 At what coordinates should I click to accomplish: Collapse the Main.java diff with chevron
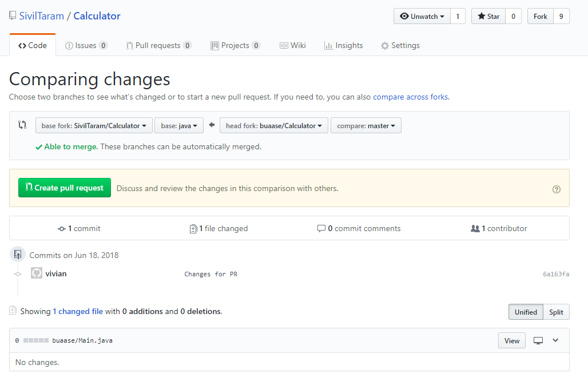(555, 340)
